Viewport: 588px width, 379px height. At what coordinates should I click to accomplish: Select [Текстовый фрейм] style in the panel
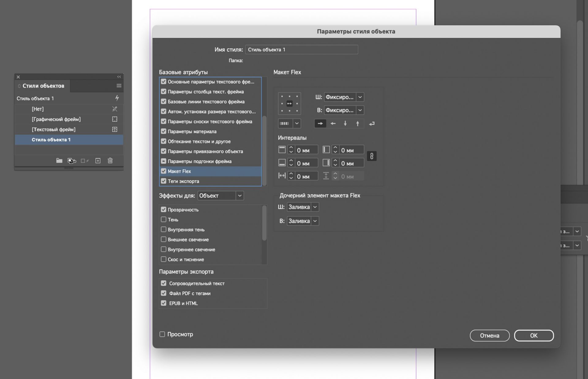(x=54, y=129)
